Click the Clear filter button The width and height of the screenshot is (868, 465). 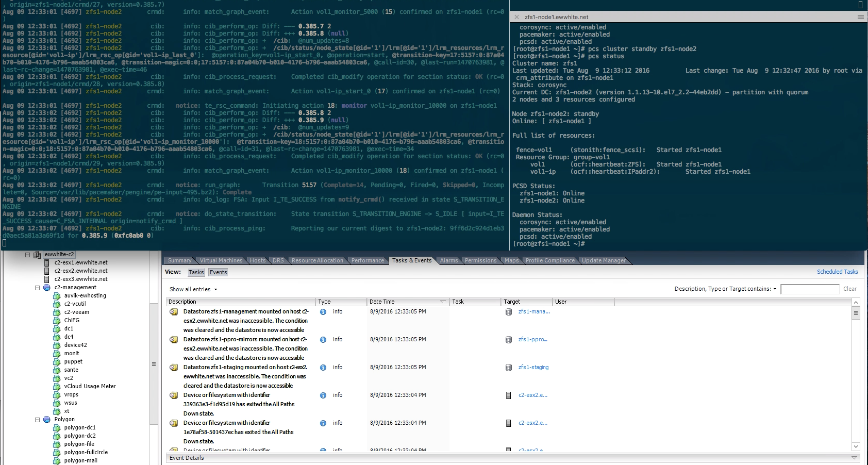pos(850,289)
